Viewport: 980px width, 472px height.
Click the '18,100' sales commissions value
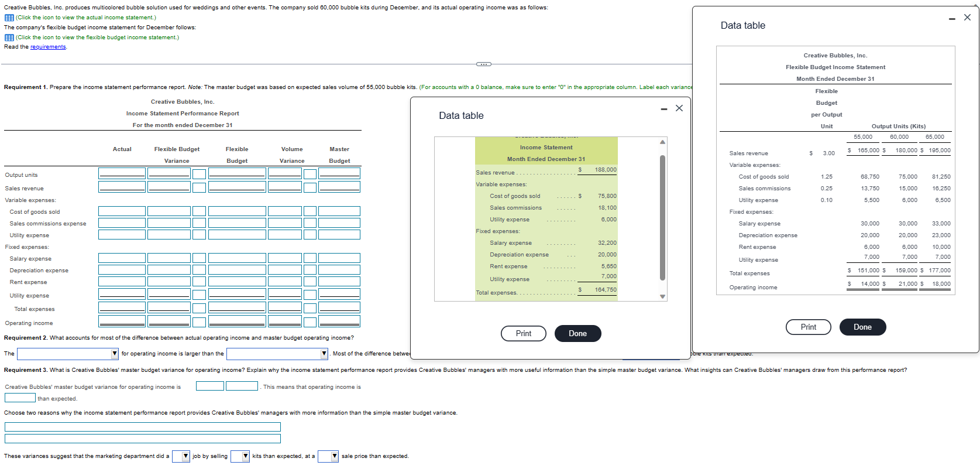(607, 208)
